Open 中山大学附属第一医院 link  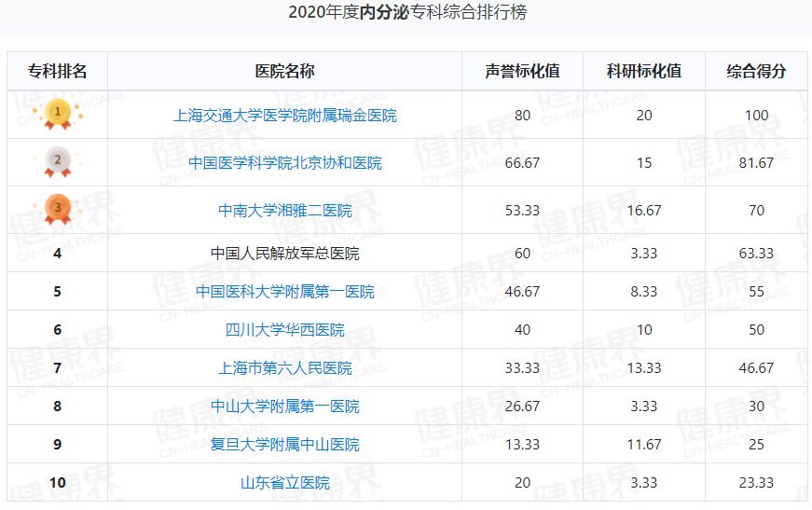tap(285, 407)
